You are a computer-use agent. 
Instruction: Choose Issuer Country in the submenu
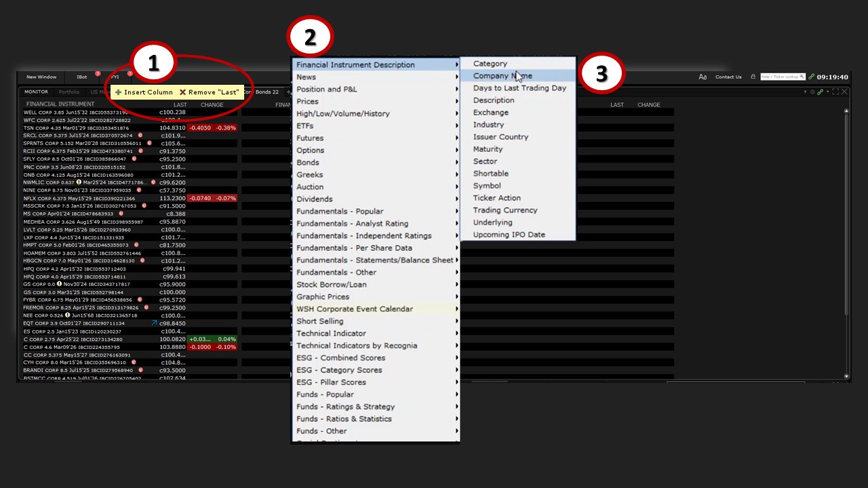pyautogui.click(x=500, y=137)
